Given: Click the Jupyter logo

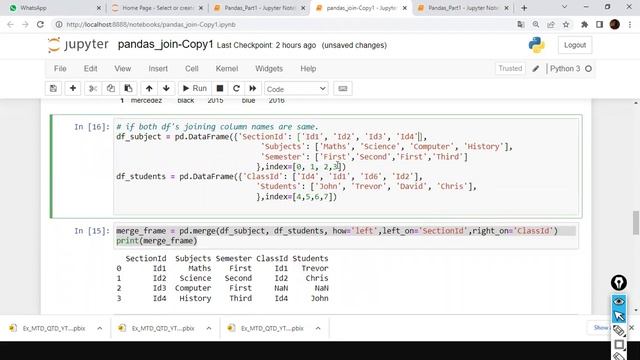Looking at the screenshot, I should [78, 44].
